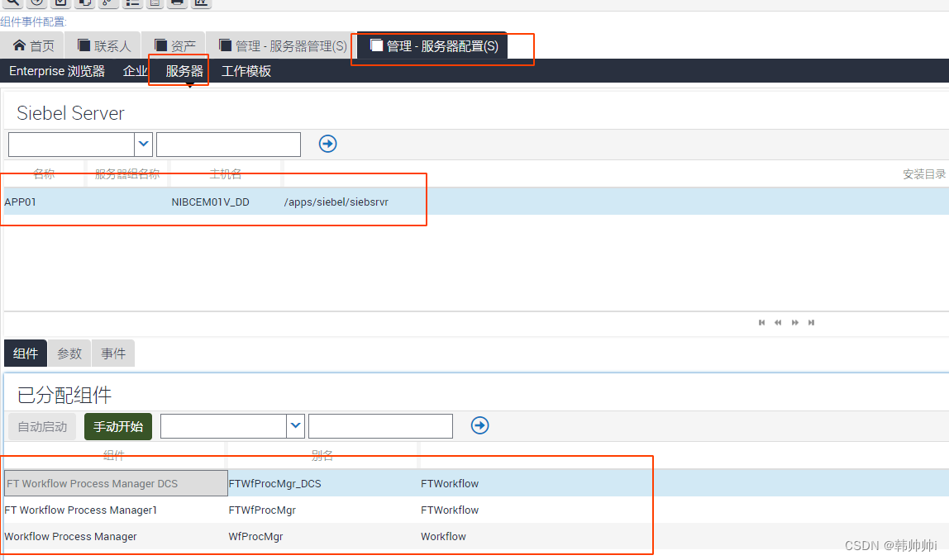Click the /apps/siebel/siebsrvr install directory cell
This screenshot has width=949, height=560.
pos(336,202)
